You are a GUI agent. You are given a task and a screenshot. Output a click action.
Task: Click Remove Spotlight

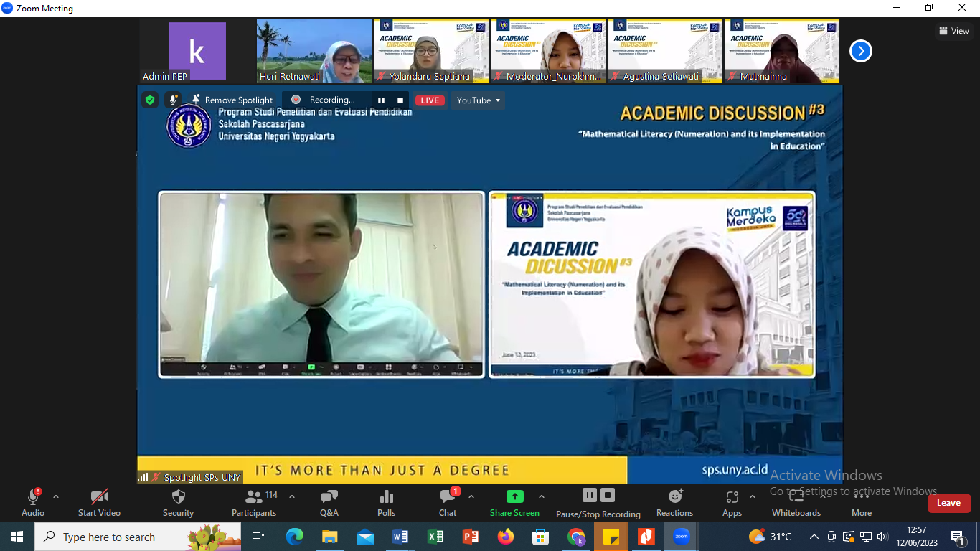(232, 100)
